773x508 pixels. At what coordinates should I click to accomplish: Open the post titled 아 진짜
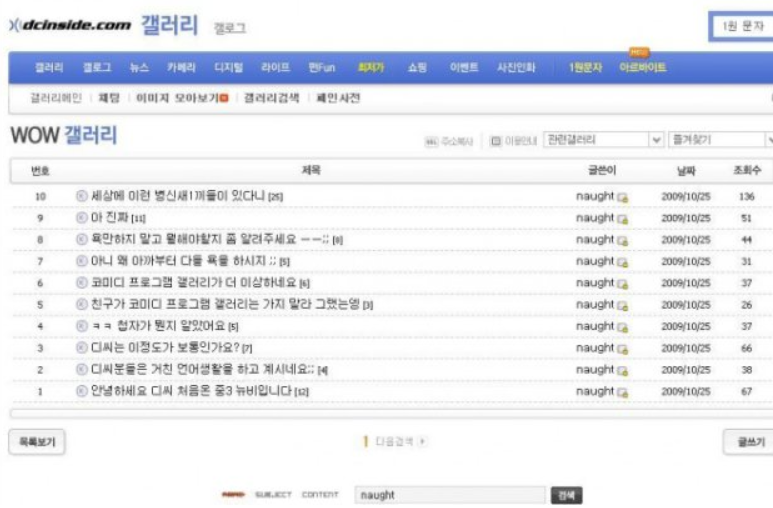109,218
